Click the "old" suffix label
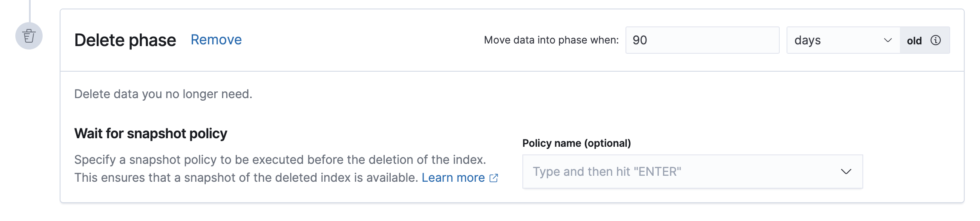980x221 pixels. point(914,41)
